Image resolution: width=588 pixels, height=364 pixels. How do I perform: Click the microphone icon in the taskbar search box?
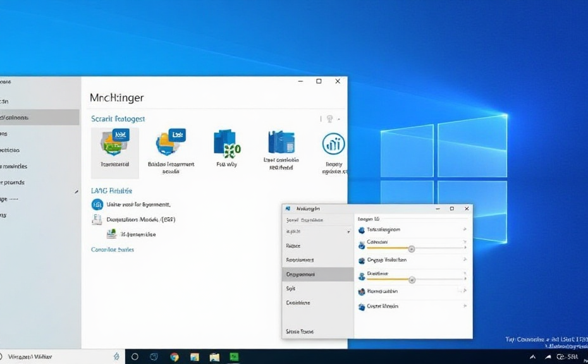point(116,356)
